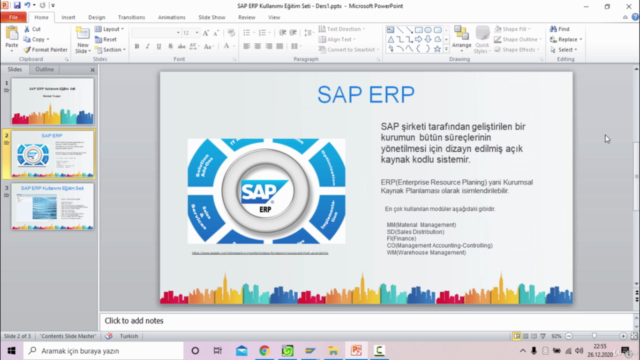Screen dimensions: 640x360
Task: Click Save icon in quick access toolbar
Action: [x=17, y=5]
